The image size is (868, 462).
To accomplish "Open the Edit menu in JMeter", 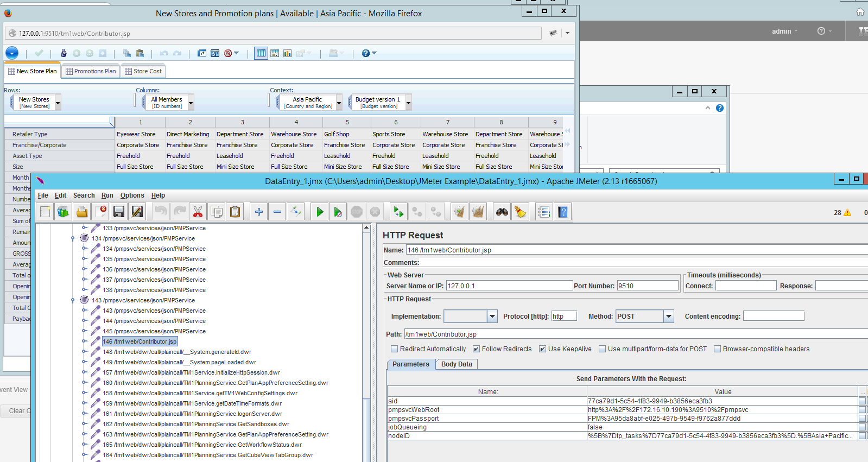I will (x=60, y=195).
